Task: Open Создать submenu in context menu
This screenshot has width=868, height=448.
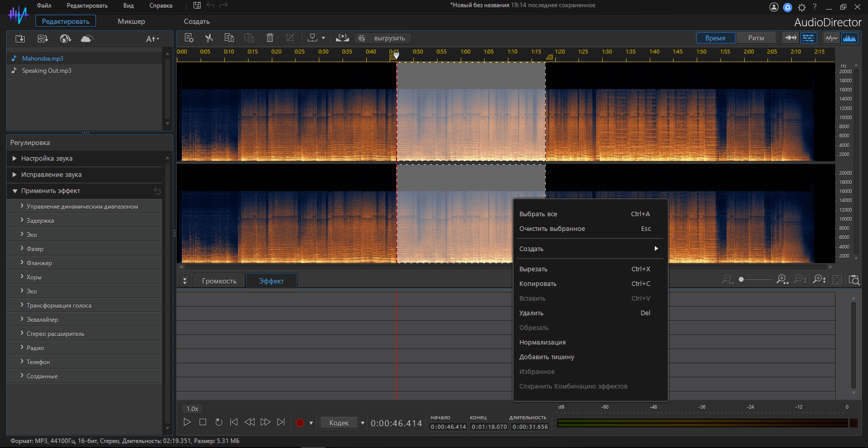Action: coord(590,248)
